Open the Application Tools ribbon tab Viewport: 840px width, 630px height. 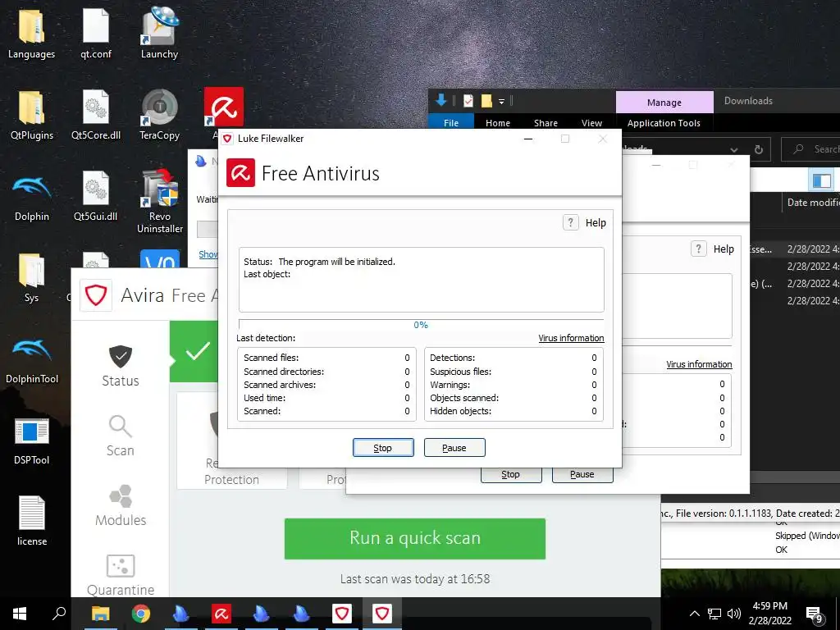[664, 123]
